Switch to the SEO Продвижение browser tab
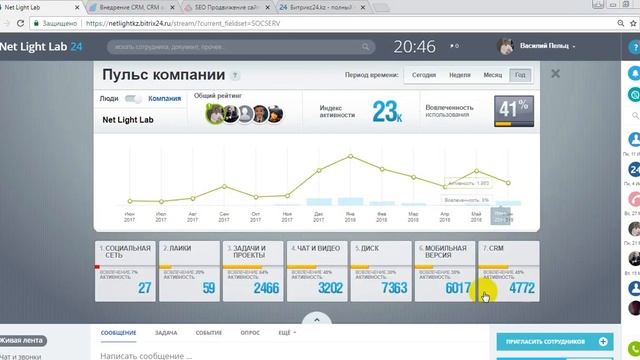 (227, 7)
